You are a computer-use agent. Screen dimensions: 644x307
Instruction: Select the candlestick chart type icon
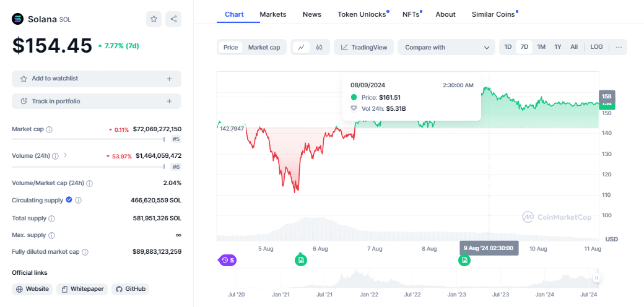(319, 47)
